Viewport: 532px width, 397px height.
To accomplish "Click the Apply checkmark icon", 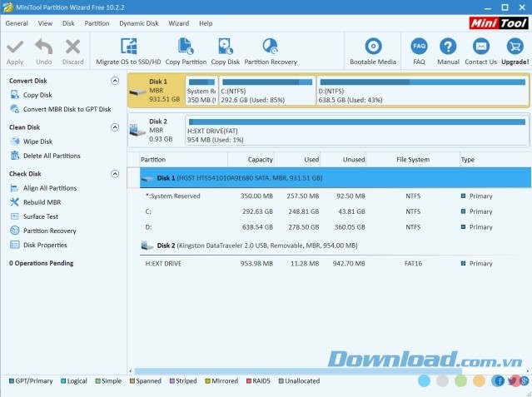I will coord(15,47).
